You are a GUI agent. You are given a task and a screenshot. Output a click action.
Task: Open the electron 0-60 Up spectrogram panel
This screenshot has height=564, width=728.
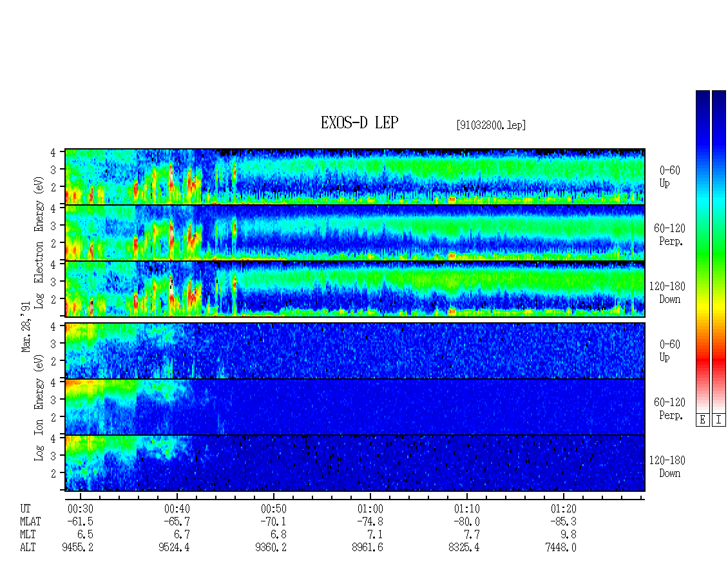(x=355, y=177)
